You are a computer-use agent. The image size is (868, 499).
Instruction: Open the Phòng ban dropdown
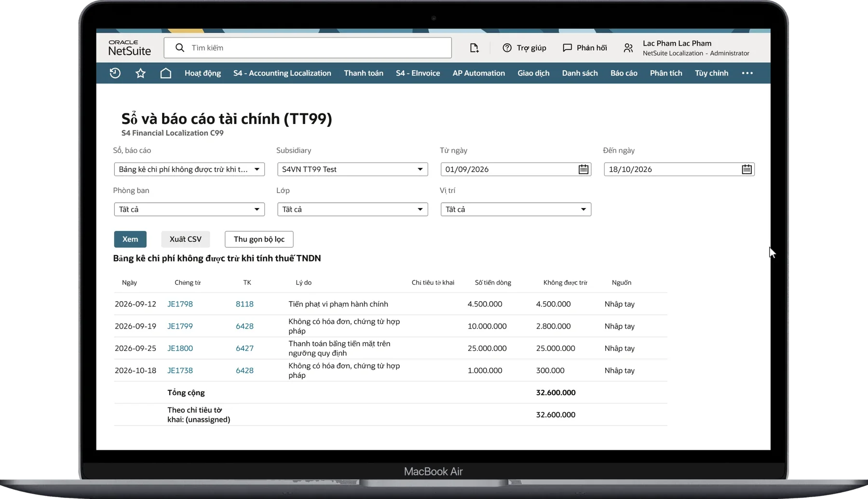[x=189, y=209]
